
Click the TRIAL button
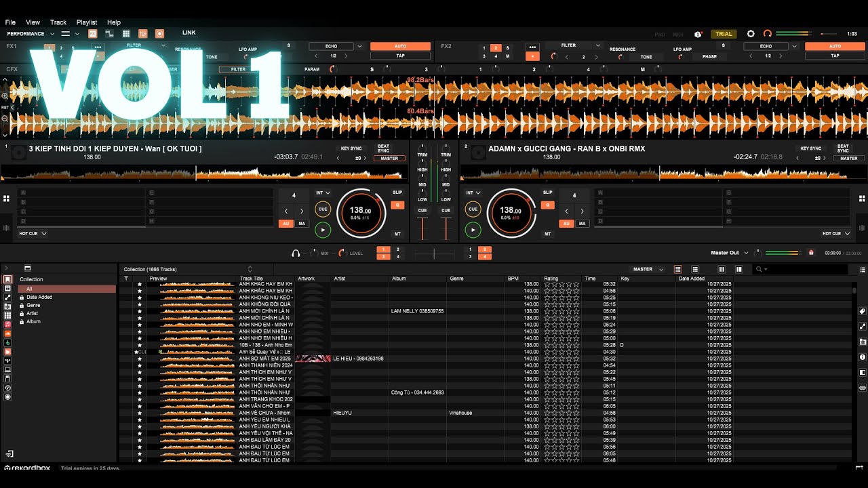(x=724, y=34)
